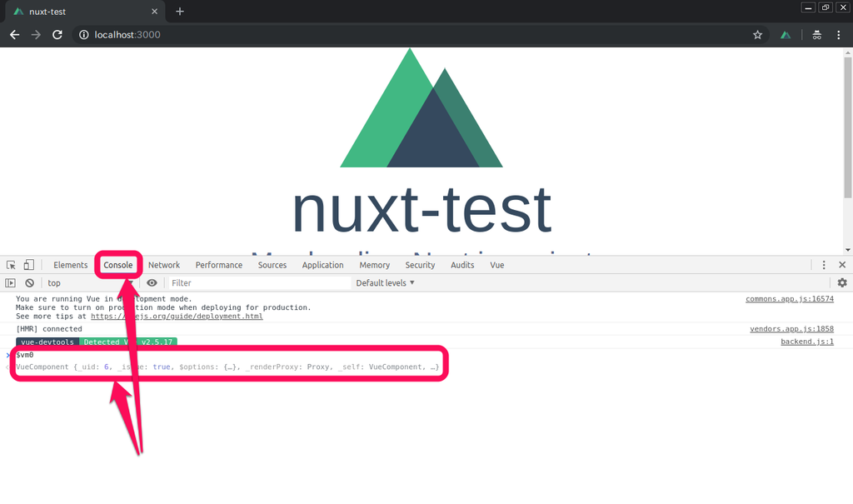Go back using the browser back arrow
This screenshot has width=853, height=504.
click(15, 35)
